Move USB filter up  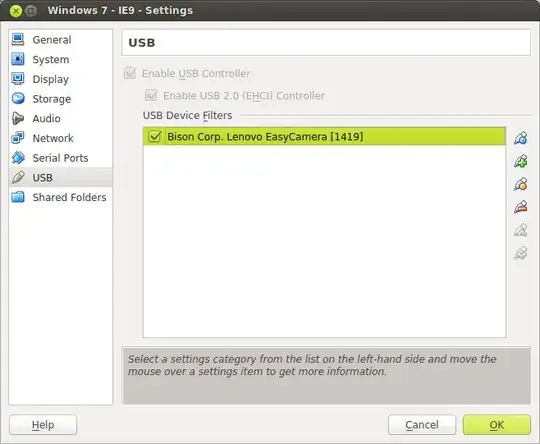520,230
